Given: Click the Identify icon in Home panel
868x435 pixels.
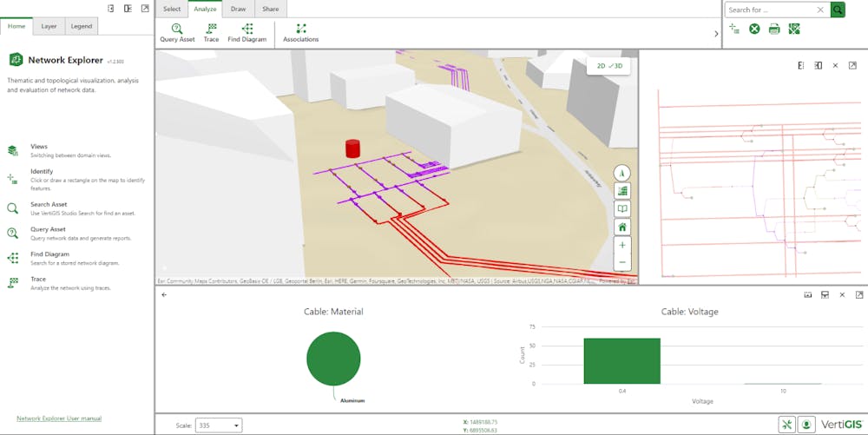Looking at the screenshot, I should [x=13, y=179].
